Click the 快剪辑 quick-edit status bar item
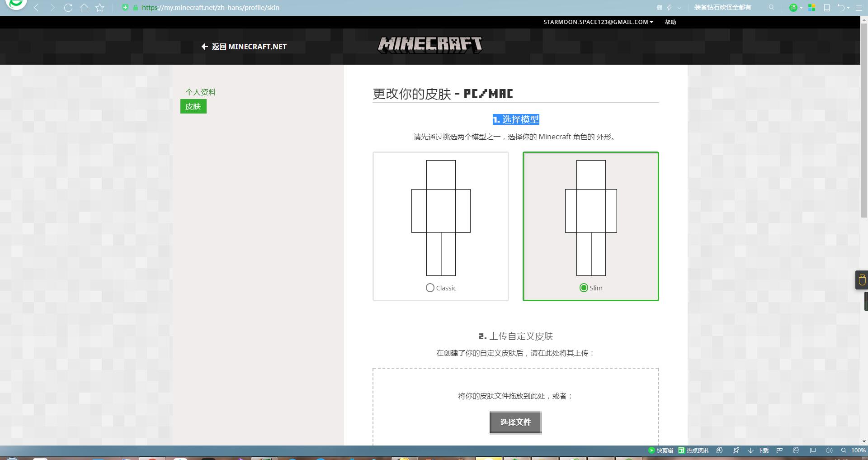Viewport: 868px width, 460px height. tap(661, 451)
